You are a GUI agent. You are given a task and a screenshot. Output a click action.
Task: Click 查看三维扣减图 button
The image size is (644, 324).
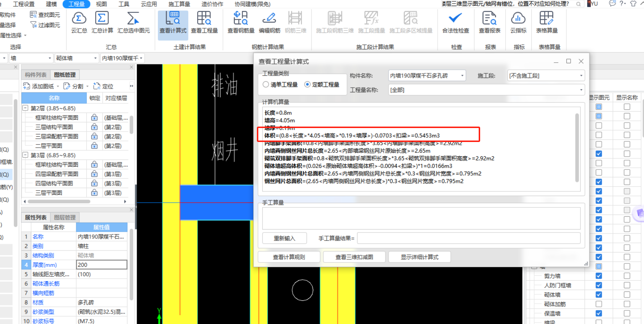click(x=354, y=257)
